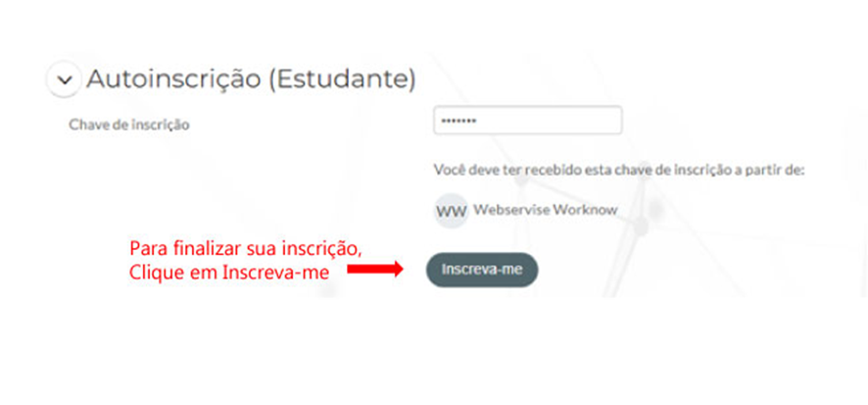Click the word 'Estudante' in the section title

click(342, 79)
